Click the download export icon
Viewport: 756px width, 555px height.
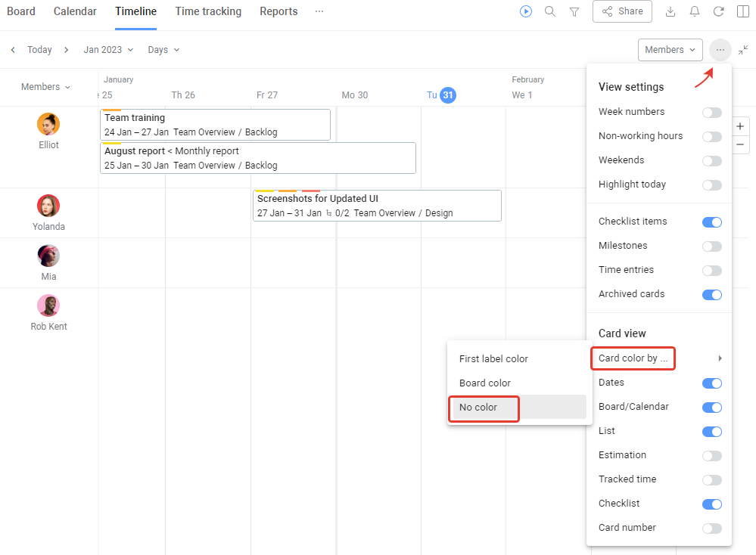670,11
